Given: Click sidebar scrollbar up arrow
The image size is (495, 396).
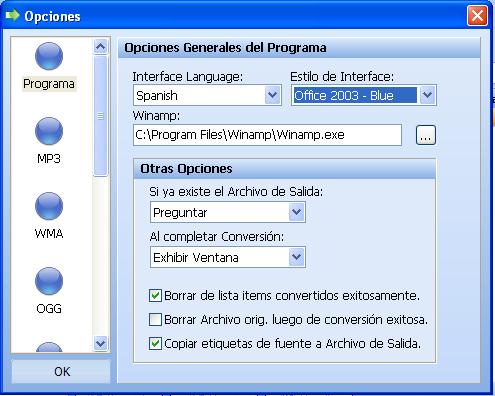Looking at the screenshot, I should point(101,47).
